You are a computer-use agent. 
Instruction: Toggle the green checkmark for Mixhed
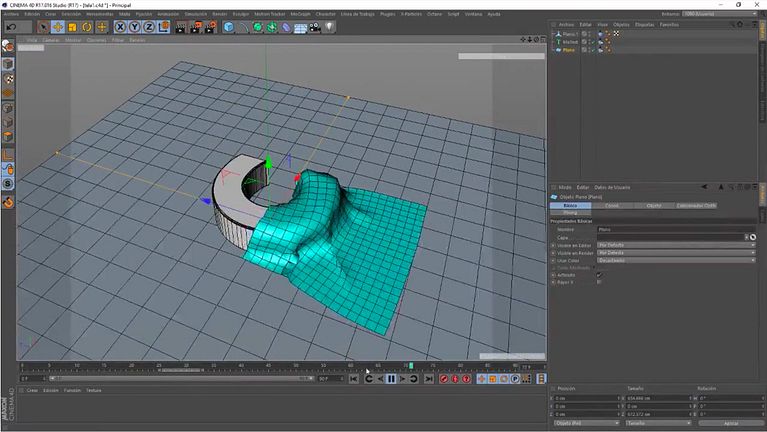coord(593,42)
